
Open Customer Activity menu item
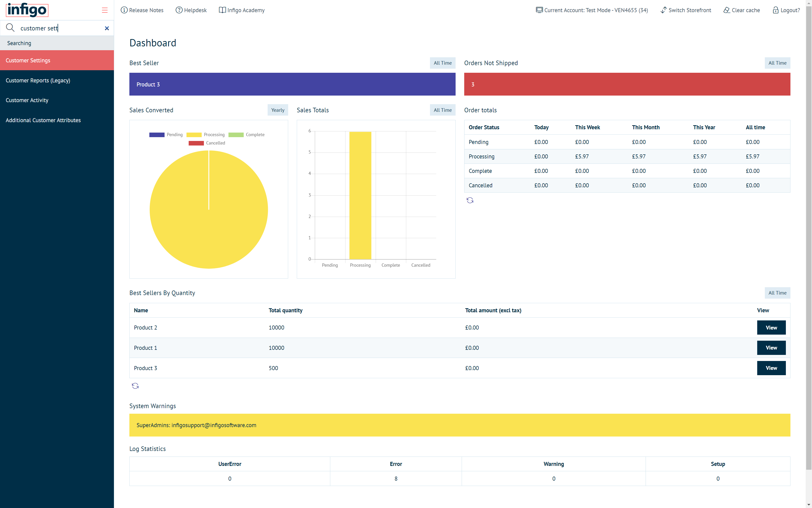point(57,100)
